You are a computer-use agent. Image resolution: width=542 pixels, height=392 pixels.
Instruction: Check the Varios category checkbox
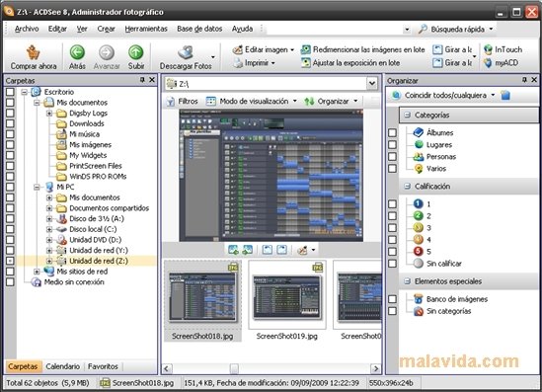[392, 168]
